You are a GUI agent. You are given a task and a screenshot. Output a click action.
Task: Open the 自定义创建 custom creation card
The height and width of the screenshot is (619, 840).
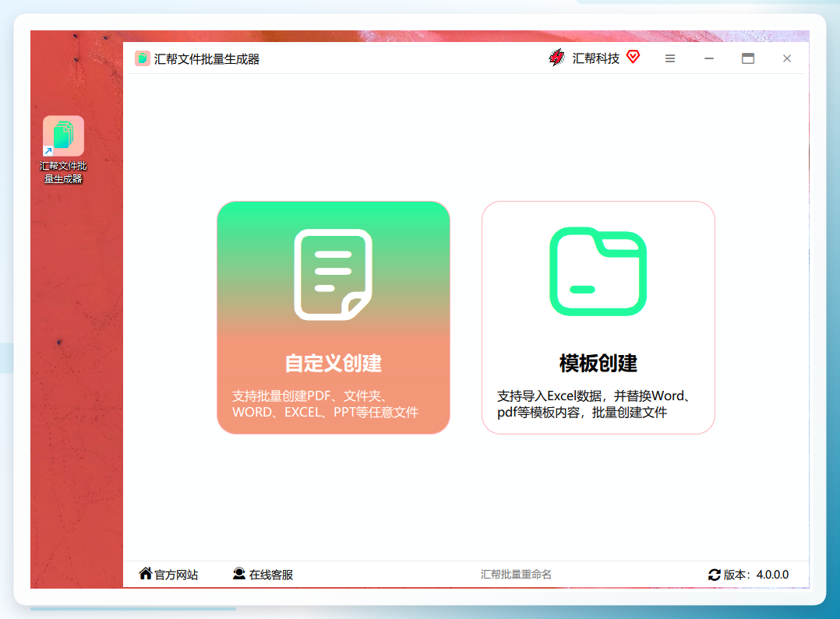point(334,318)
